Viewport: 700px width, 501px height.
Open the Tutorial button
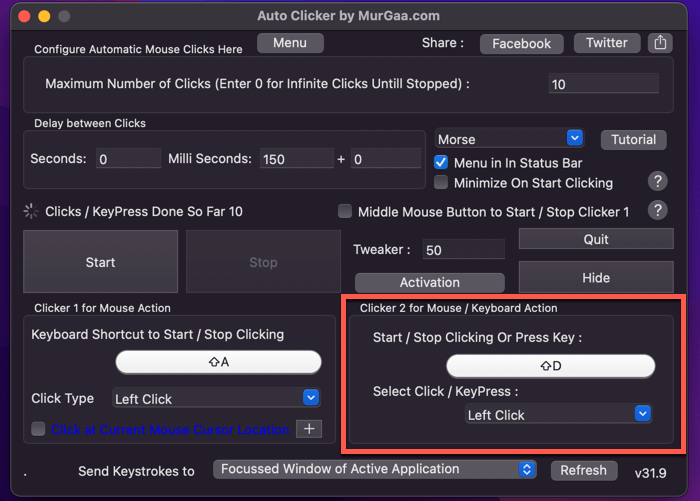click(x=633, y=139)
